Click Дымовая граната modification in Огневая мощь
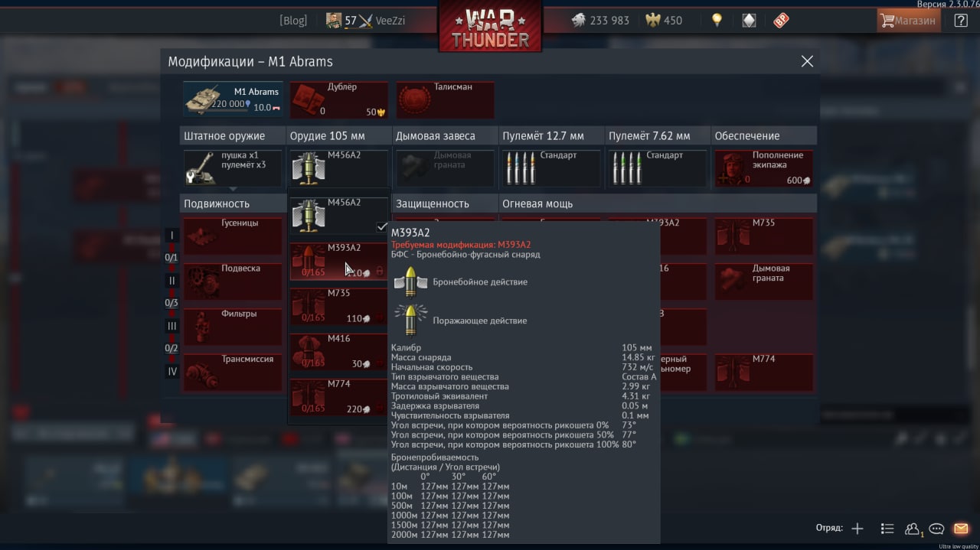Image resolution: width=980 pixels, height=550 pixels. point(764,281)
